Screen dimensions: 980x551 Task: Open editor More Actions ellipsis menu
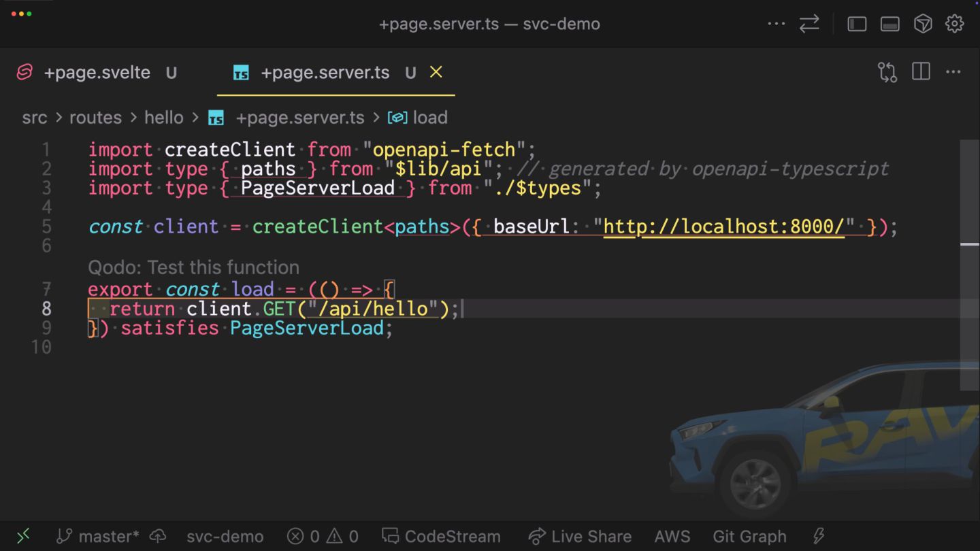(953, 72)
